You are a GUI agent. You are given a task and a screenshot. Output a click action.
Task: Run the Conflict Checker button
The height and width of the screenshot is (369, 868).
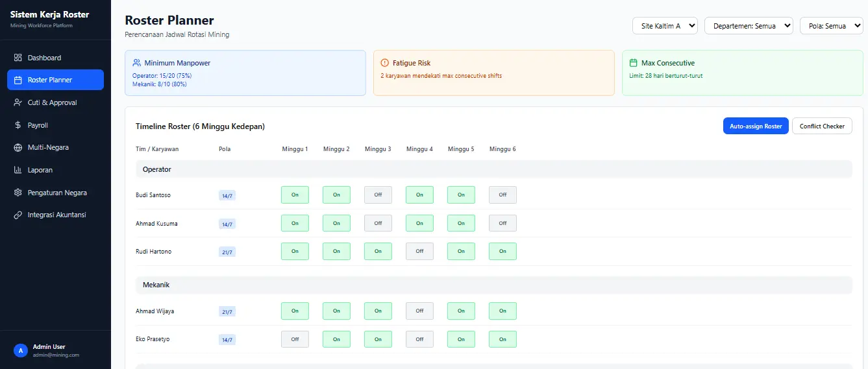(822, 126)
